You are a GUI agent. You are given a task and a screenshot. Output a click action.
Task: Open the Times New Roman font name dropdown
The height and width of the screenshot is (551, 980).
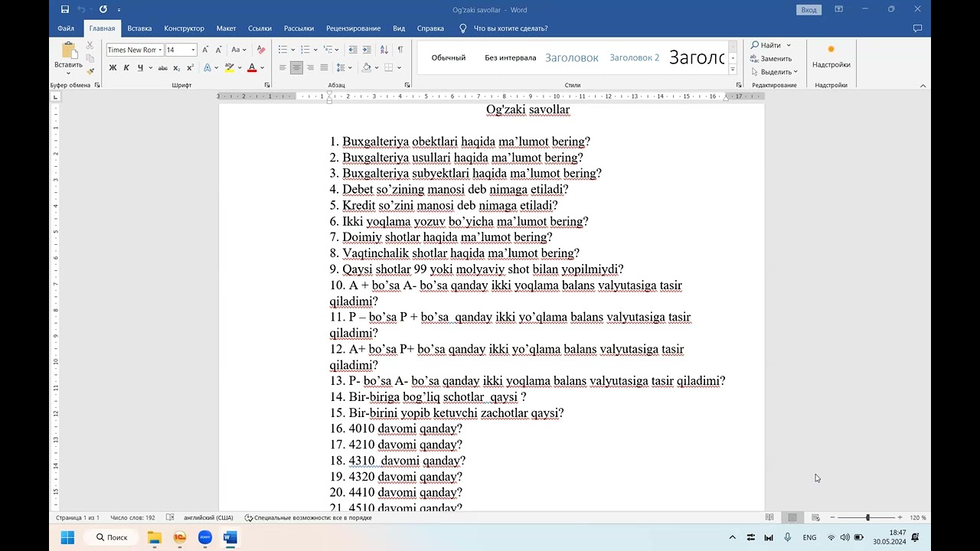point(160,50)
